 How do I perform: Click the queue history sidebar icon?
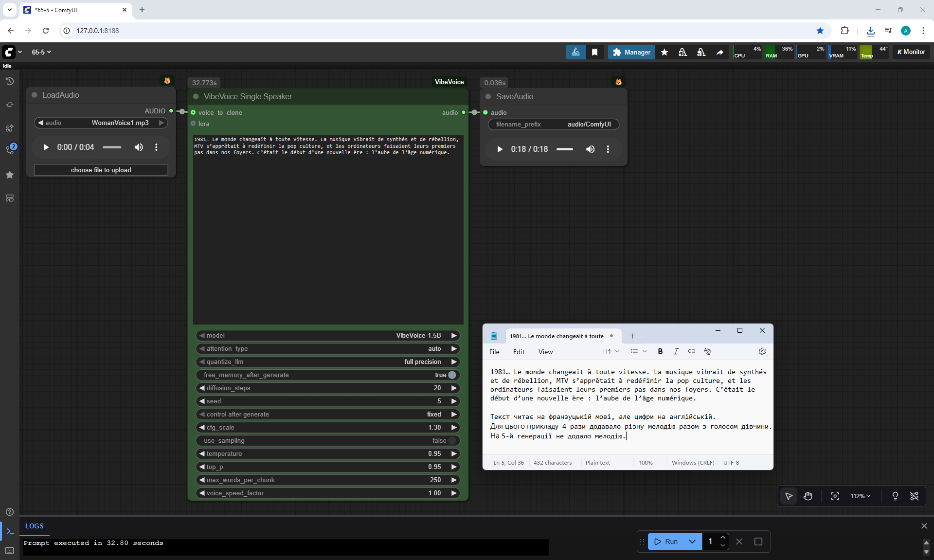pyautogui.click(x=9, y=81)
